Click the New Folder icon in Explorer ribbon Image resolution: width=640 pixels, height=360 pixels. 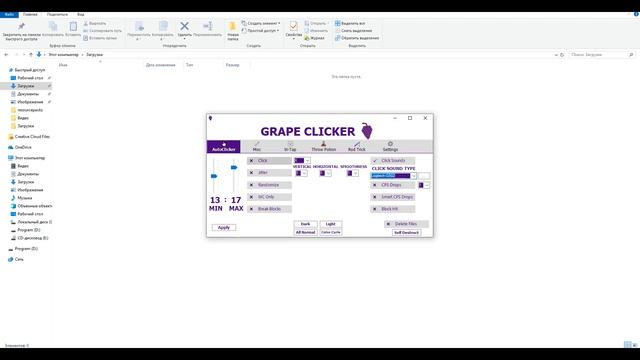click(233, 27)
